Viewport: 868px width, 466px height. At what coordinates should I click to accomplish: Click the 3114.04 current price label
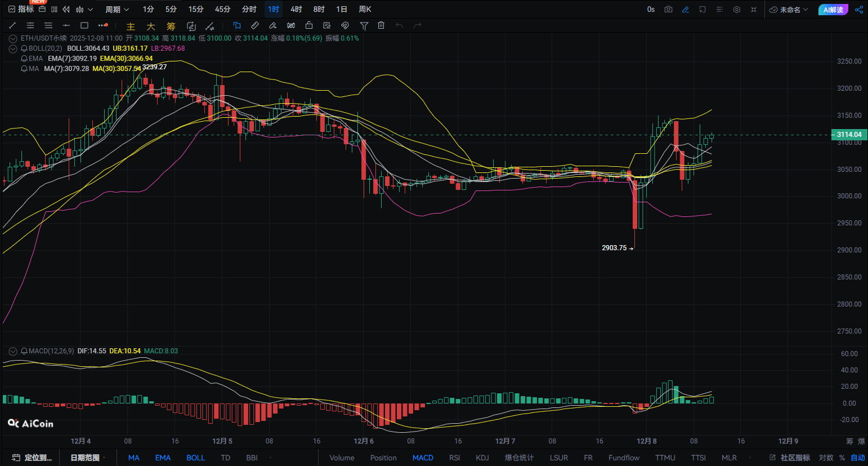coord(849,135)
